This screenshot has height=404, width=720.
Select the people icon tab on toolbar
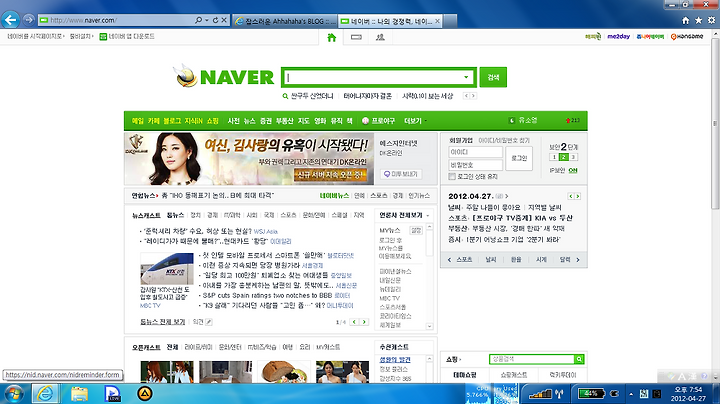coord(380,37)
